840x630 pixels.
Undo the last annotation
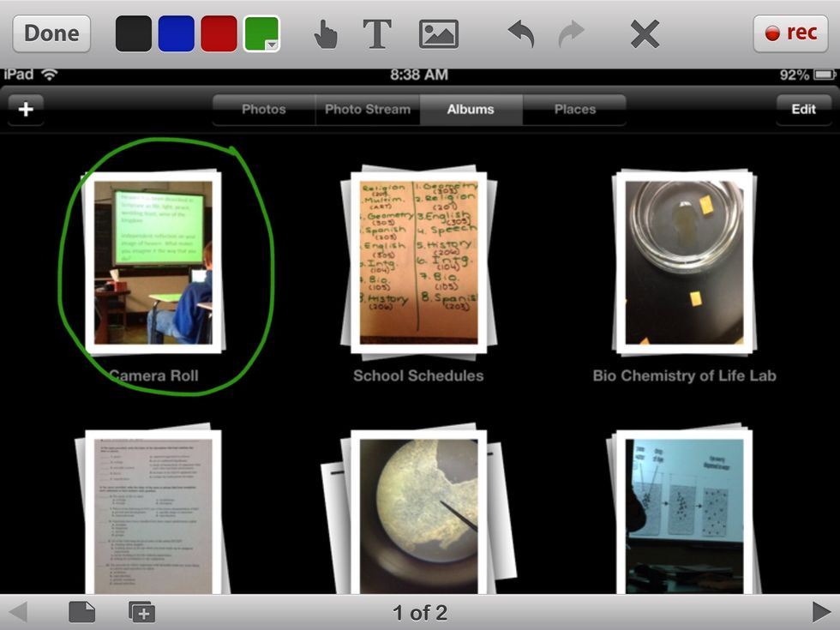coord(520,34)
